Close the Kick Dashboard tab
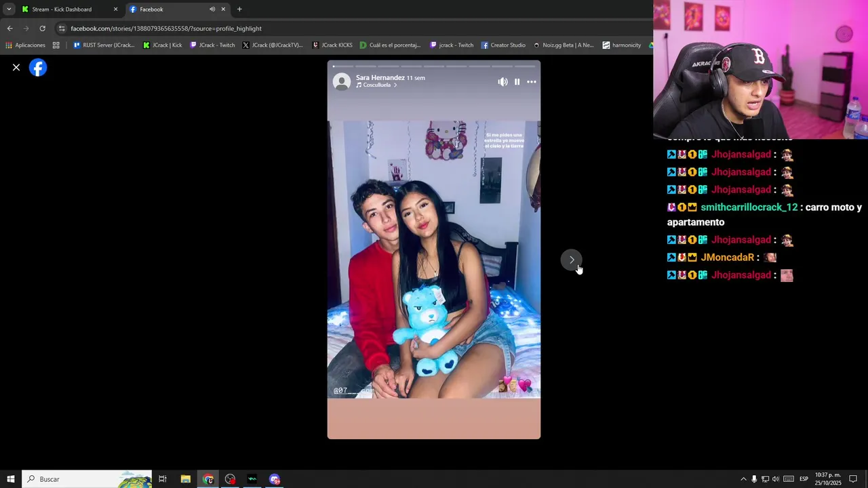The image size is (868, 488). (115, 9)
